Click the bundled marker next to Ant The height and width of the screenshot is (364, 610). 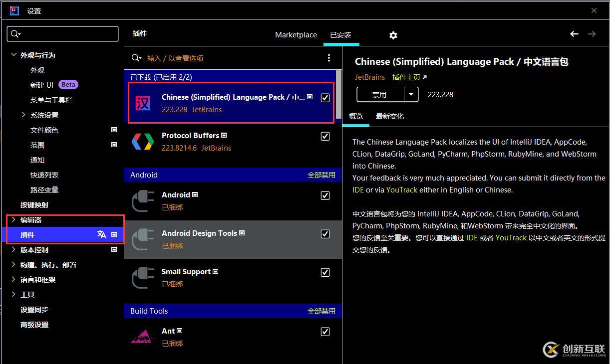[180, 331]
